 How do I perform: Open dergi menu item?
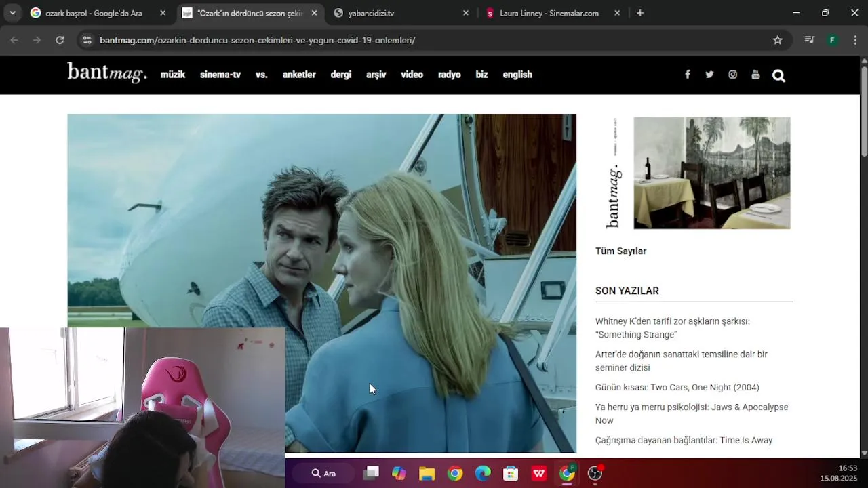point(341,75)
